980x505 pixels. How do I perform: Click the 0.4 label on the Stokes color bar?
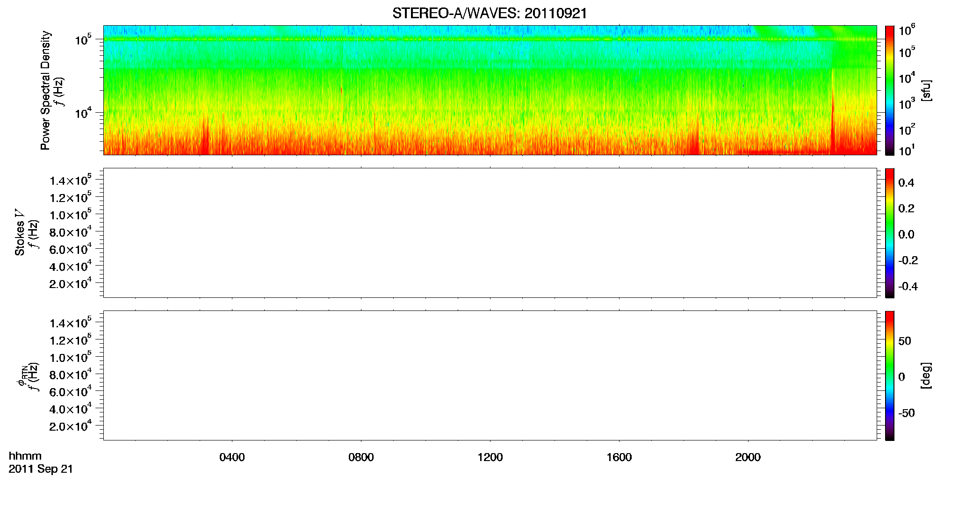[906, 183]
